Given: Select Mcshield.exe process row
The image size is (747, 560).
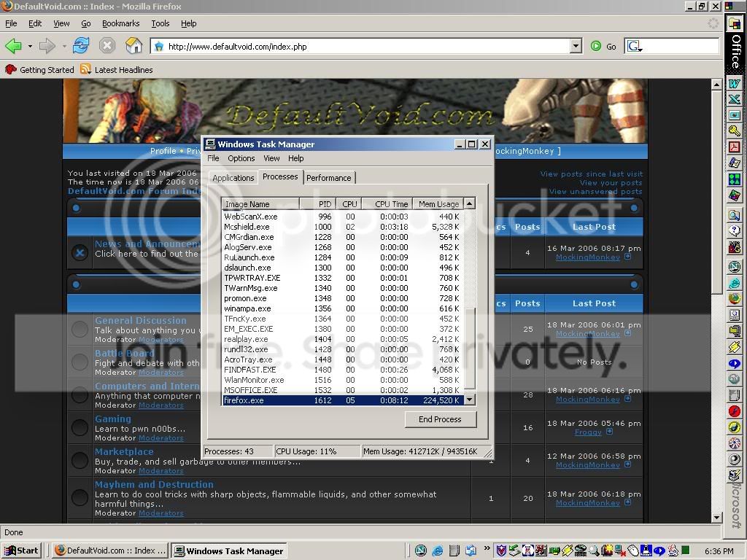Looking at the screenshot, I should click(342, 227).
